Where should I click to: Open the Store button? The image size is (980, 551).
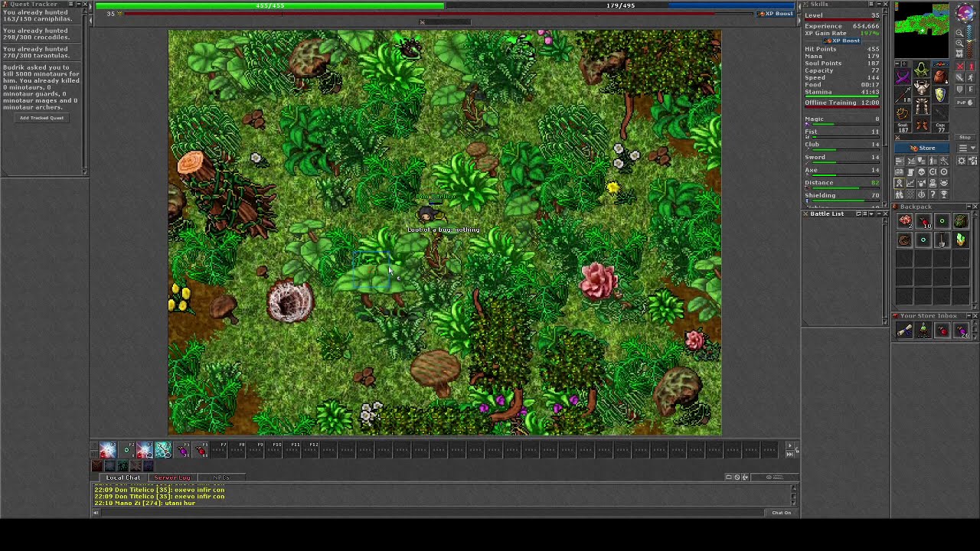tap(922, 148)
